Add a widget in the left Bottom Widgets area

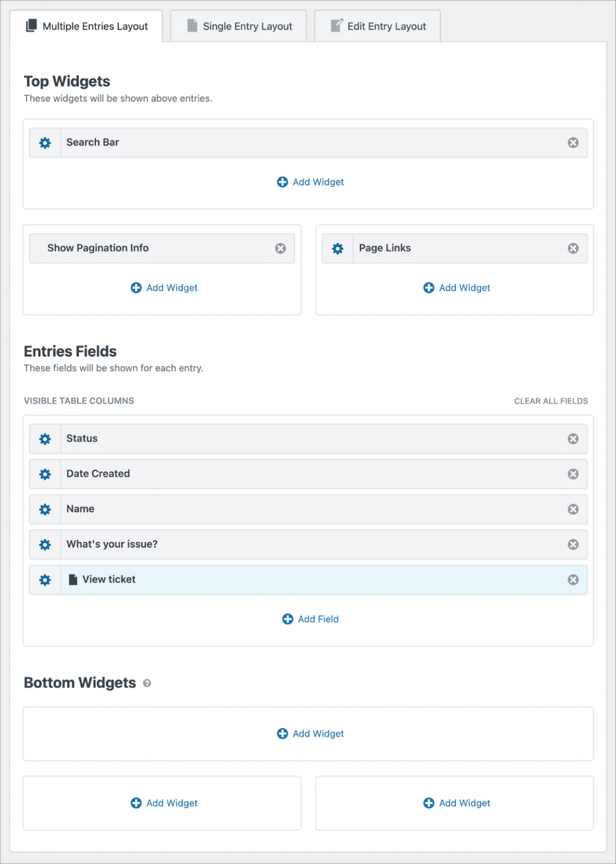(x=163, y=803)
